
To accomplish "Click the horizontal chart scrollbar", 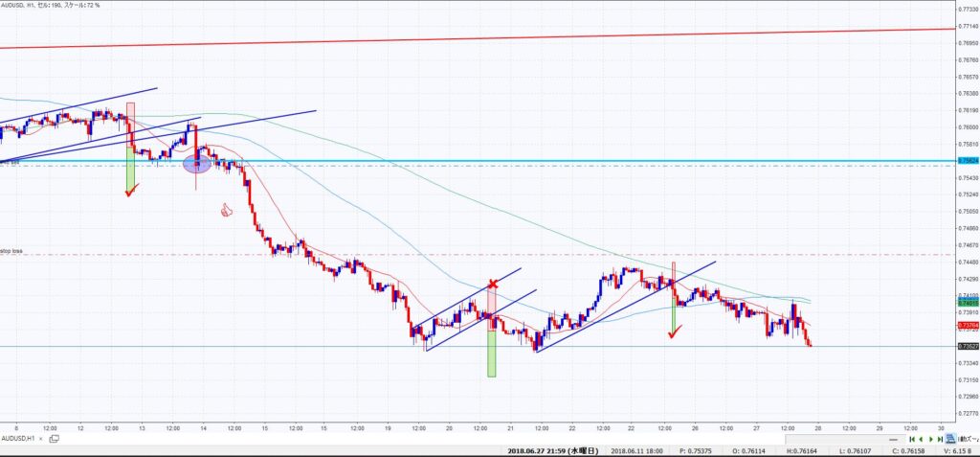I will [x=479, y=439].
